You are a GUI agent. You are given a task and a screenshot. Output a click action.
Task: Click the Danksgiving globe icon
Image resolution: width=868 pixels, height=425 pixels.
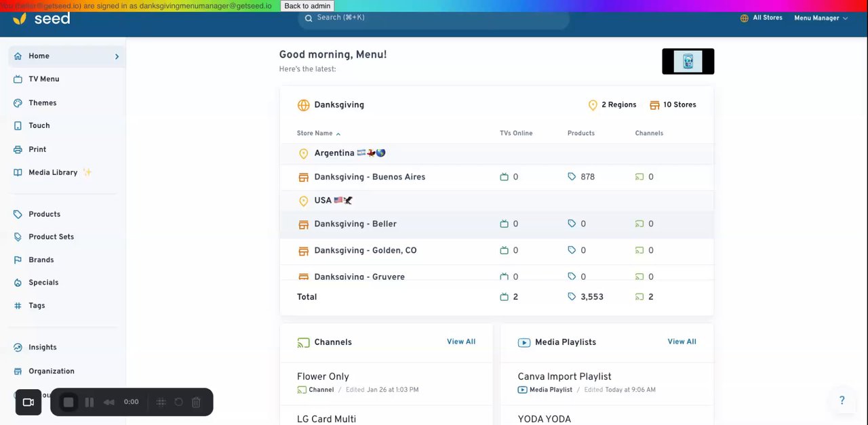click(303, 105)
